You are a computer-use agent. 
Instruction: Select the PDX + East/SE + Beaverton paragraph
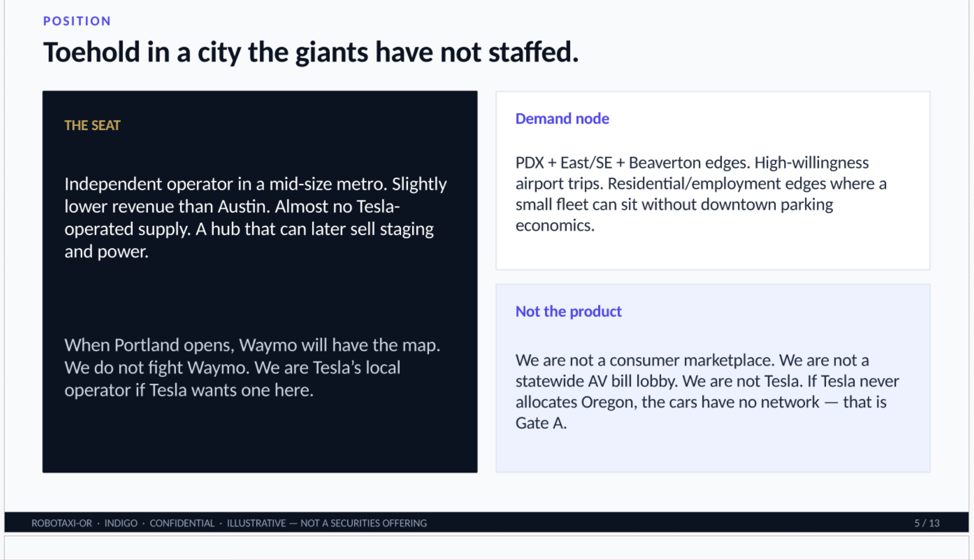pos(701,194)
